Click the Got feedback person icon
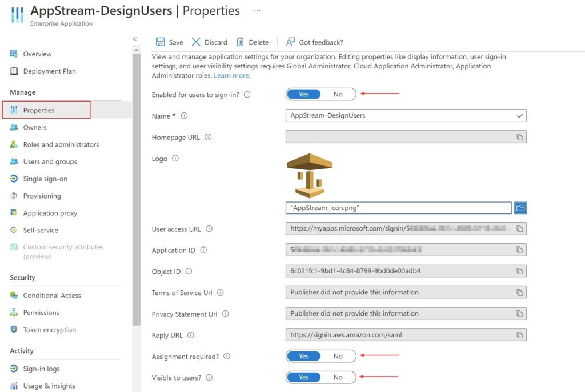 click(290, 42)
